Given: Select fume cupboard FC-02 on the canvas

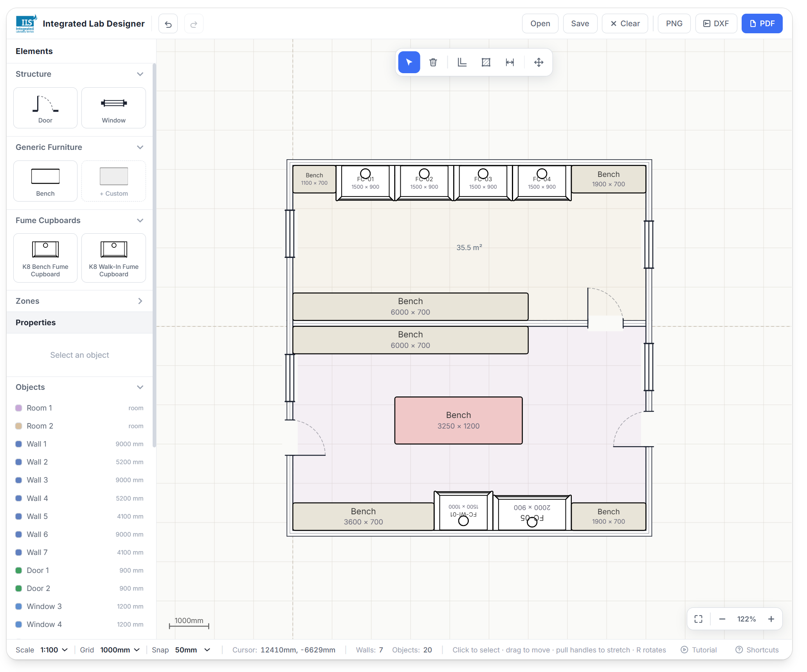Looking at the screenshot, I should pyautogui.click(x=424, y=183).
